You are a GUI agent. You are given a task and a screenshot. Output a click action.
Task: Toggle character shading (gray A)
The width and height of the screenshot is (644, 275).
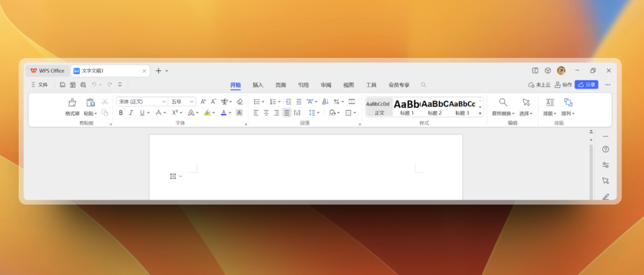click(x=239, y=113)
